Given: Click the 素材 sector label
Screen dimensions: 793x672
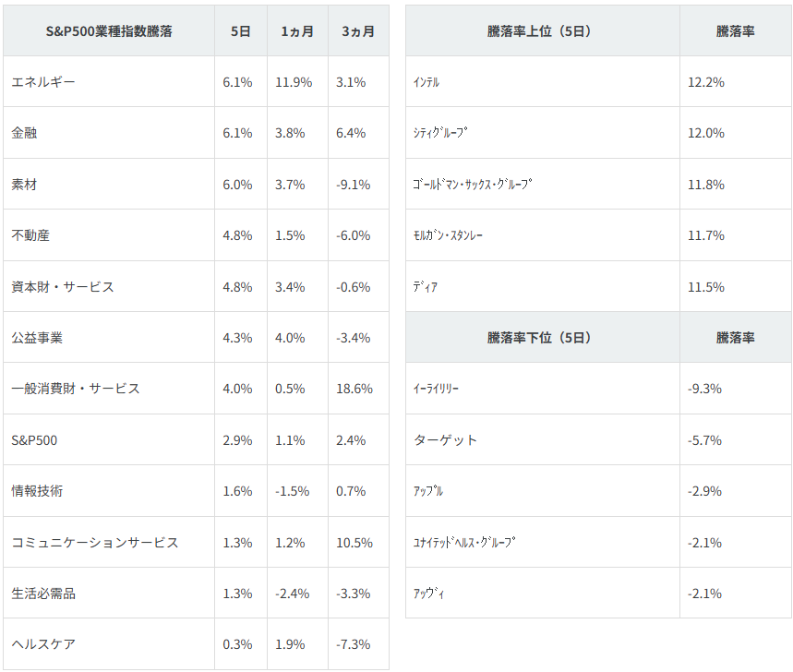Looking at the screenshot, I should coord(24,185).
